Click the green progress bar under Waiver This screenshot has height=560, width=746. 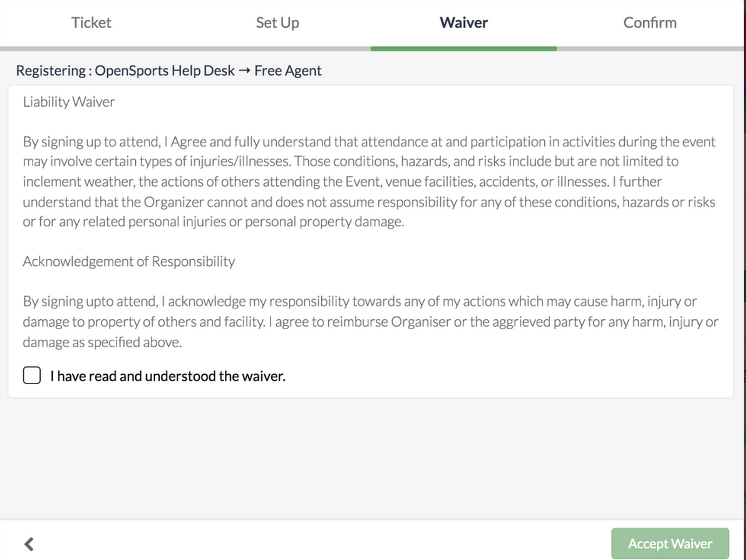(463, 48)
